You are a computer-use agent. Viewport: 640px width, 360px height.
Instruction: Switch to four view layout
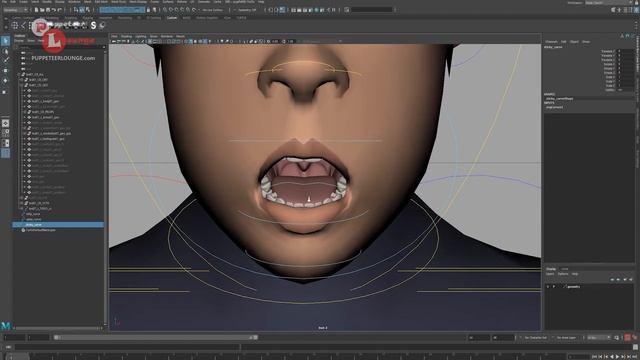(5, 133)
